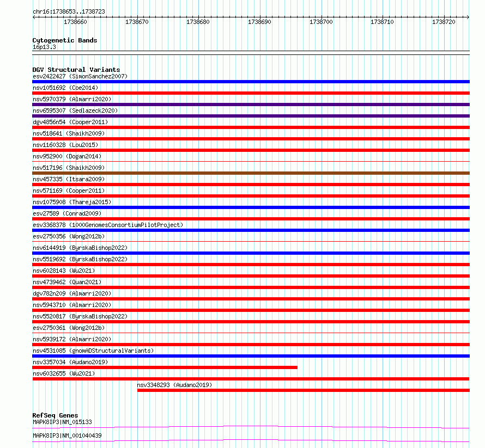
Task: Select the RefSeq Genes track title
Action: pos(55,415)
